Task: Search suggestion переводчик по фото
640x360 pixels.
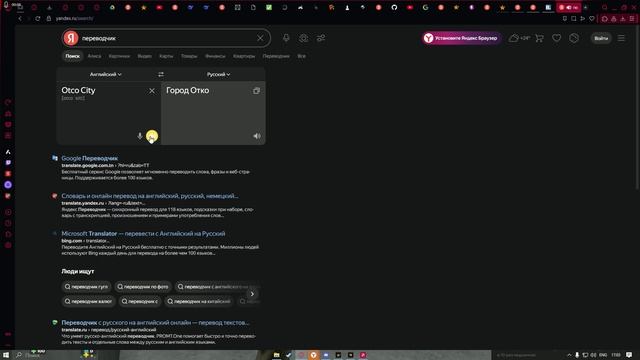Action: tap(143, 287)
